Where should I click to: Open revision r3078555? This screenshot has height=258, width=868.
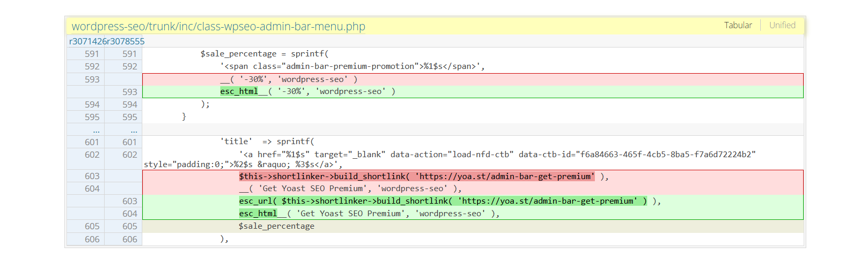(x=126, y=41)
